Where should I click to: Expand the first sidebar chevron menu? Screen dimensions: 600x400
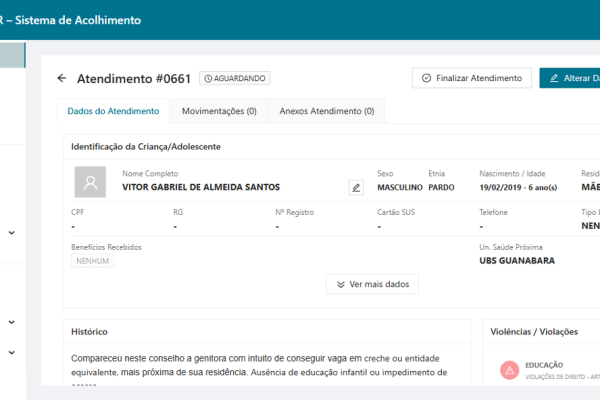tap(11, 233)
